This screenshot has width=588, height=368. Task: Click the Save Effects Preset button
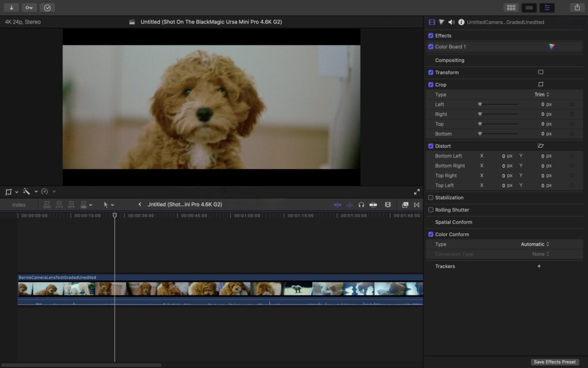554,362
